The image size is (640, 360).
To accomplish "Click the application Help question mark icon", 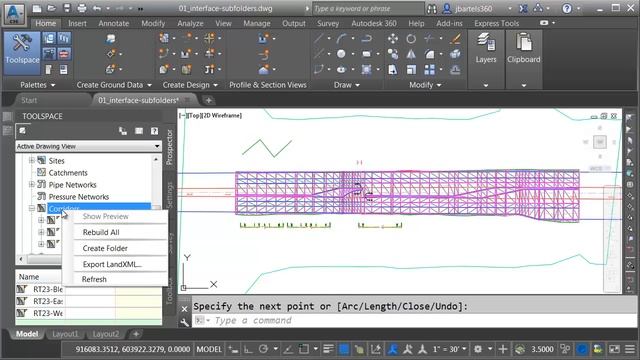I will tap(567, 8).
